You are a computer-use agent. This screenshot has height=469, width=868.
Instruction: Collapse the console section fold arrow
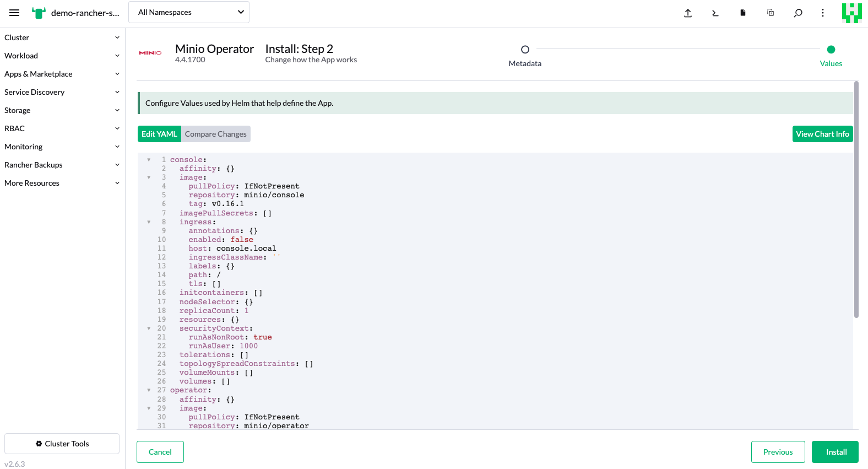point(149,160)
